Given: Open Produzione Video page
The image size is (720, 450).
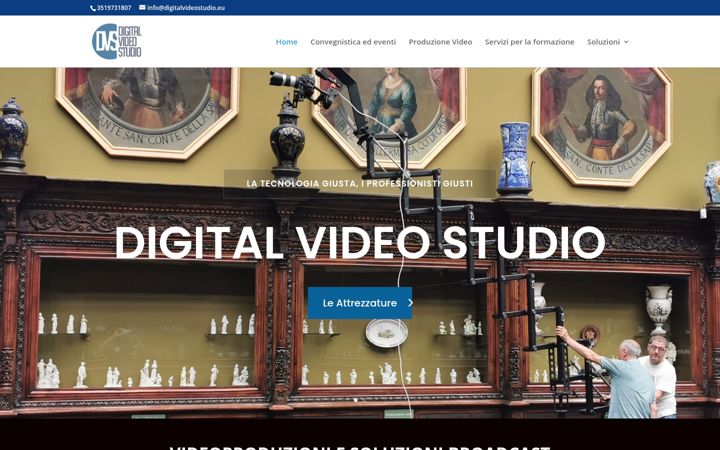Looking at the screenshot, I should click(440, 42).
